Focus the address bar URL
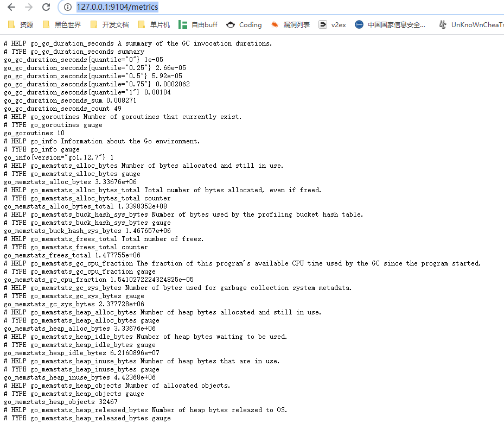 (x=117, y=7)
